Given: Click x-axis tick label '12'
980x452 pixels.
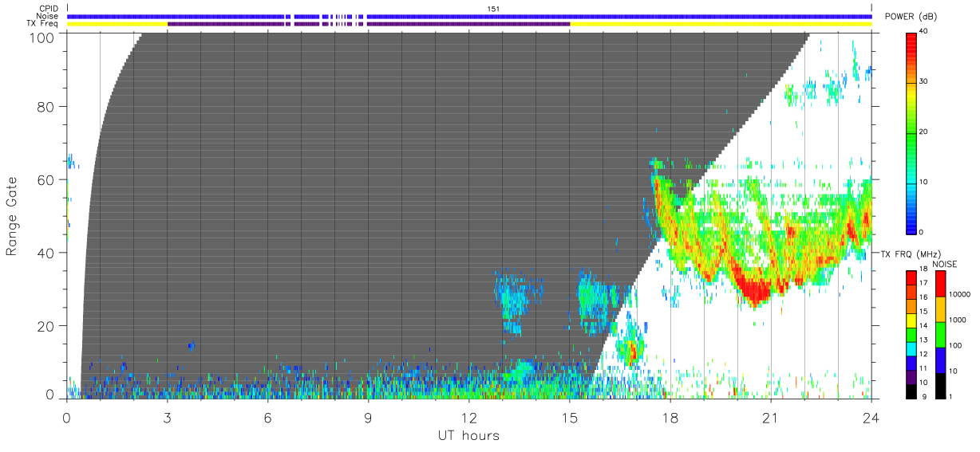Looking at the screenshot, I should (x=468, y=417).
